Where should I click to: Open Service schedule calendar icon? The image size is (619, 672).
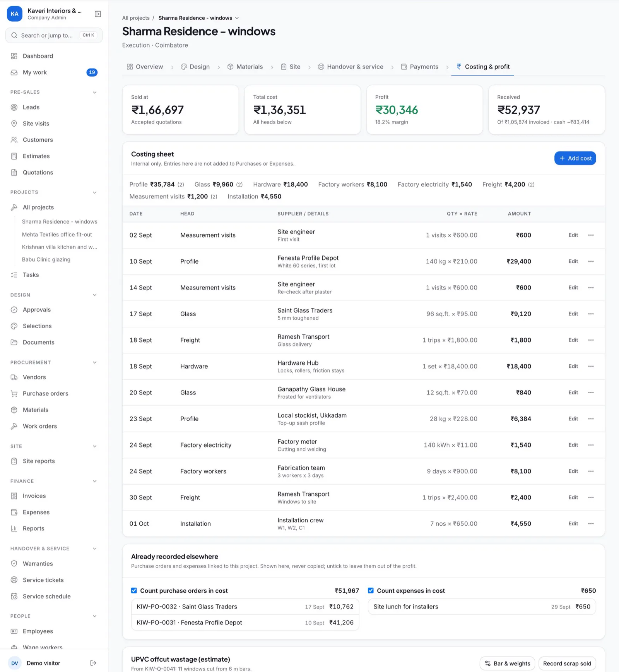coord(14,596)
